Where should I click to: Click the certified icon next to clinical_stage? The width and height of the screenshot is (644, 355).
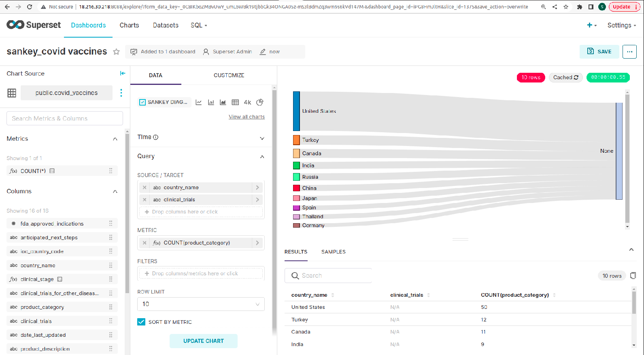coord(60,279)
